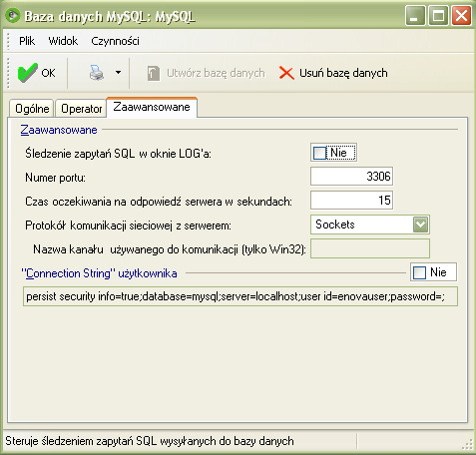Viewport: 476px width, 455px height.
Task: Click the printer icon in toolbar
Action: [x=97, y=73]
